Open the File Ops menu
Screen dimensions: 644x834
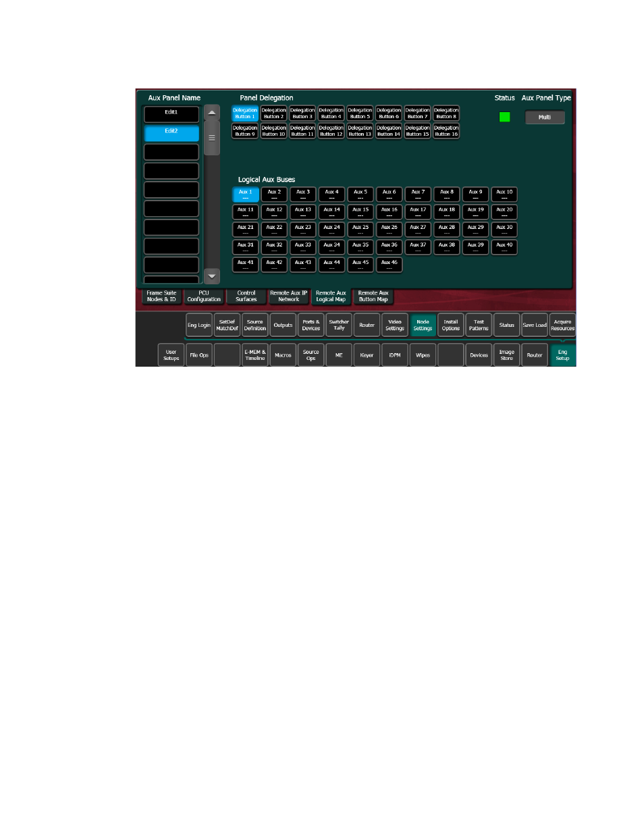(199, 355)
